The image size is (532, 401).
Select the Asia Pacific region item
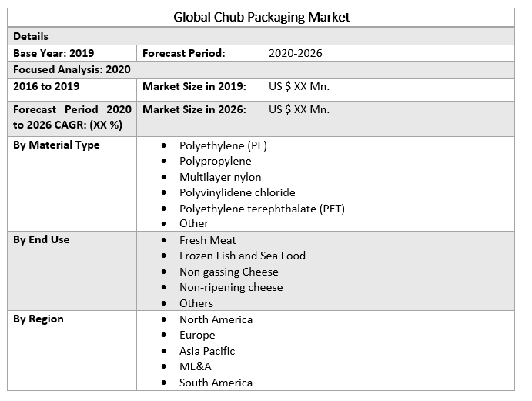click(207, 351)
